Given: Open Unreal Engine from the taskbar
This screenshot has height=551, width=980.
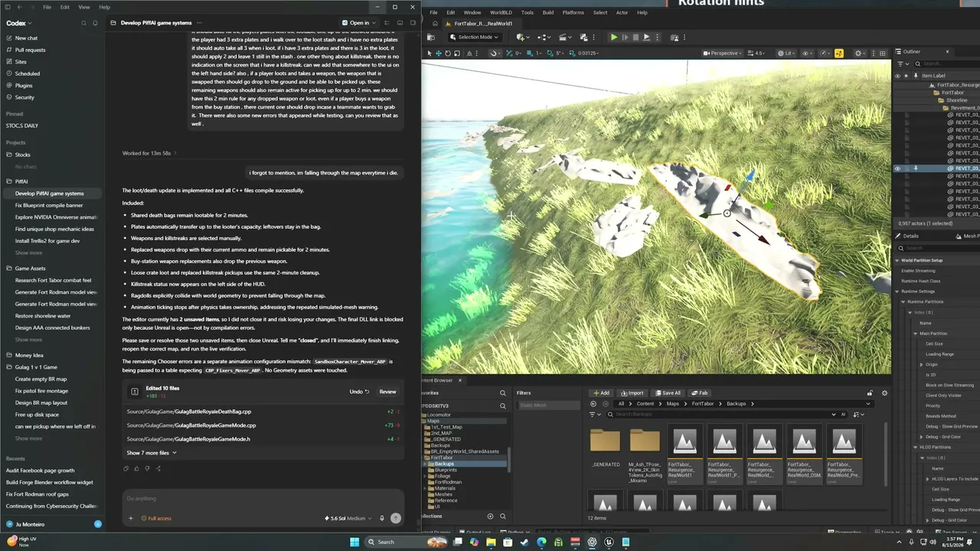Looking at the screenshot, I should 609,542.
